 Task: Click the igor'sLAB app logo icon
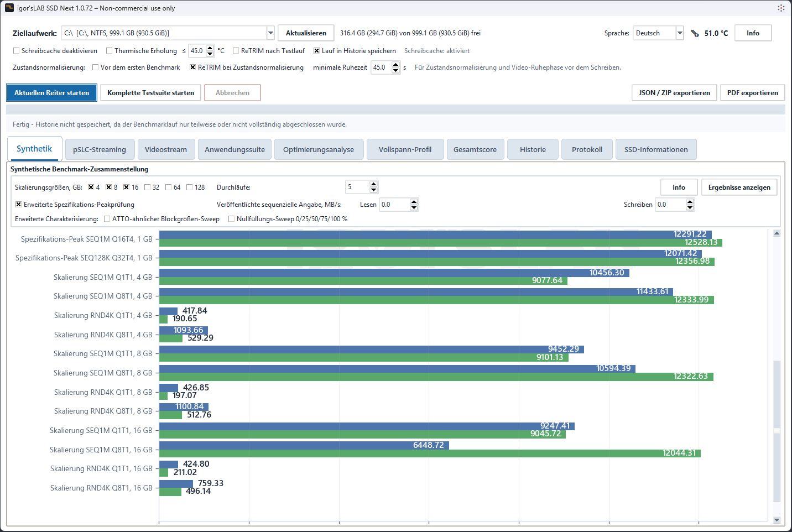[9, 8]
